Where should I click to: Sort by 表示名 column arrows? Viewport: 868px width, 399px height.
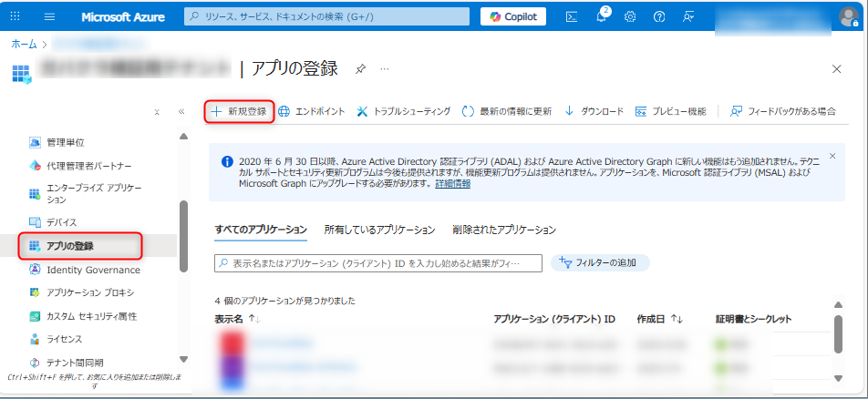(x=254, y=320)
